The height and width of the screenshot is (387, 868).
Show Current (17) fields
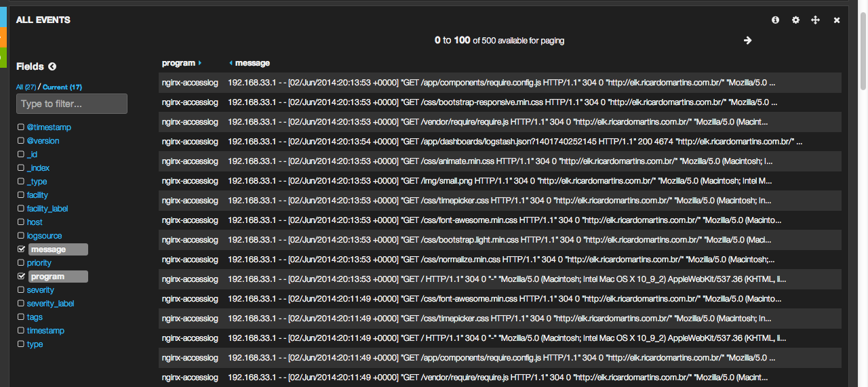(62, 87)
